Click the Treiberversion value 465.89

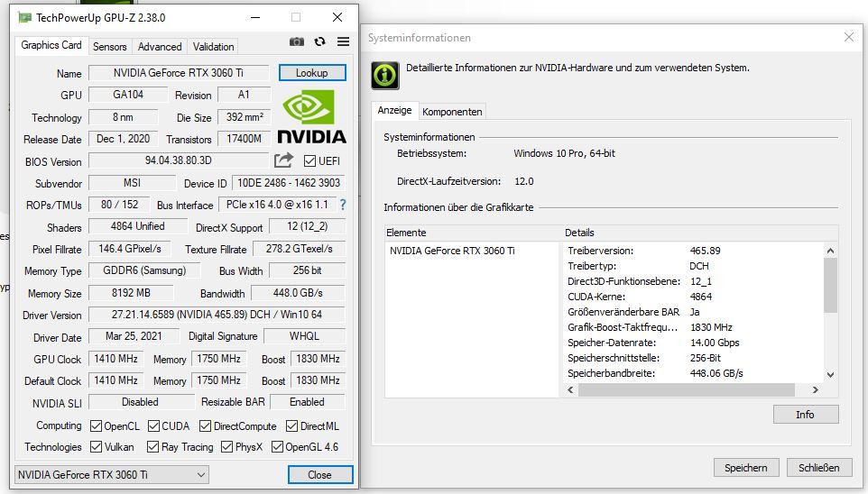(706, 251)
